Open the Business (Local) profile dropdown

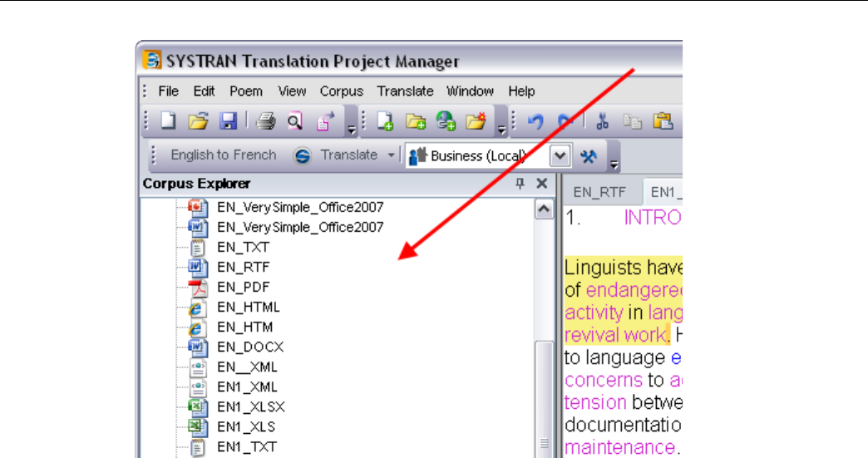point(560,156)
